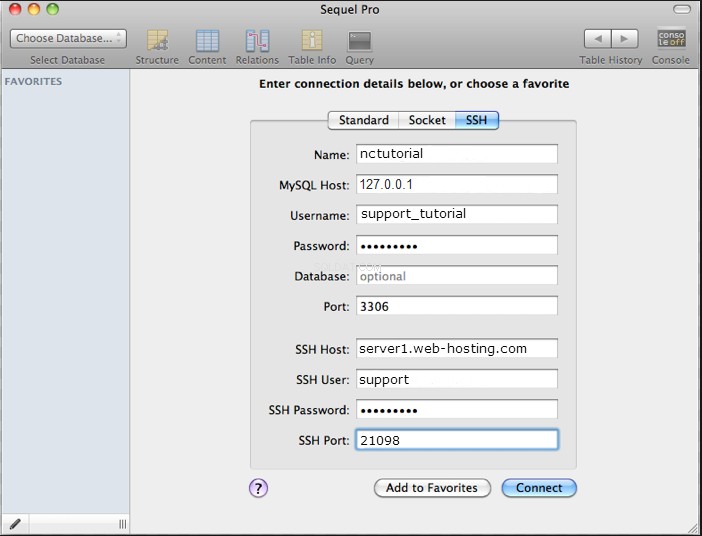
Task: Click the SSH User field
Action: tap(457, 379)
